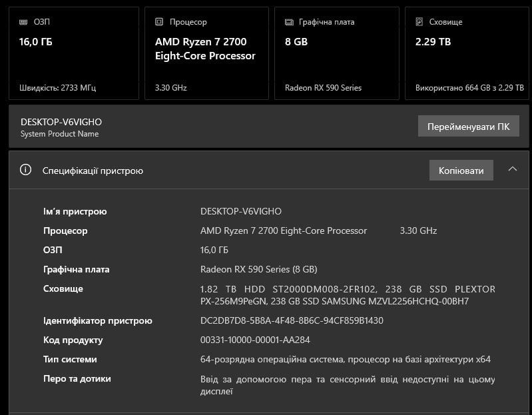This screenshot has height=415, width=532.
Task: Select the 238 GB SSD SAMSUNG MZVL2256HCHQ-00BH7 text
Action: (370, 301)
